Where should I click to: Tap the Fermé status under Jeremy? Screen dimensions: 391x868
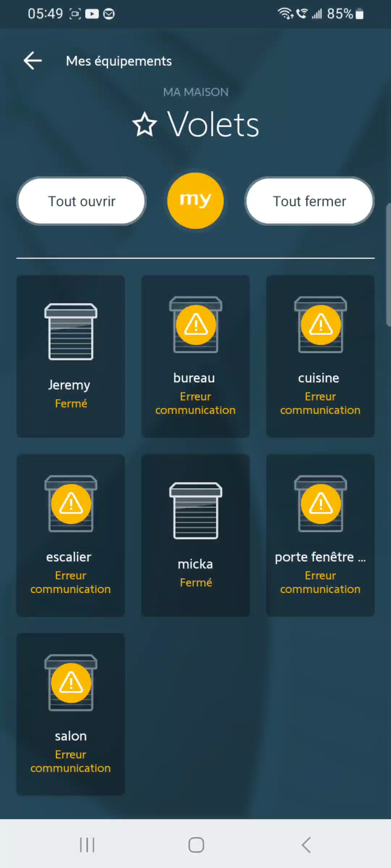(x=71, y=404)
